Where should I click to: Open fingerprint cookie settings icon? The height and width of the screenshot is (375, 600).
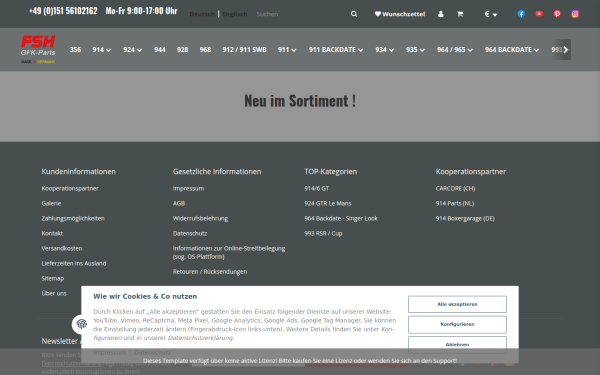[x=82, y=324]
